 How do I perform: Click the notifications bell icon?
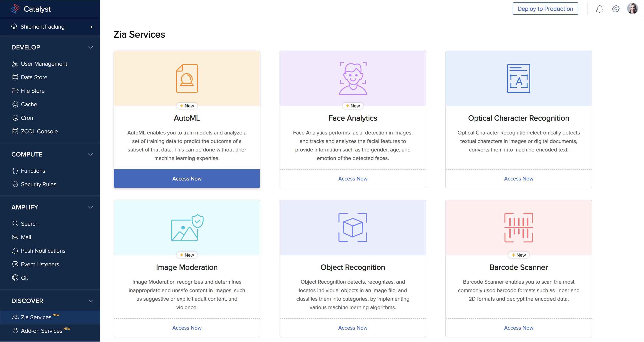(599, 9)
